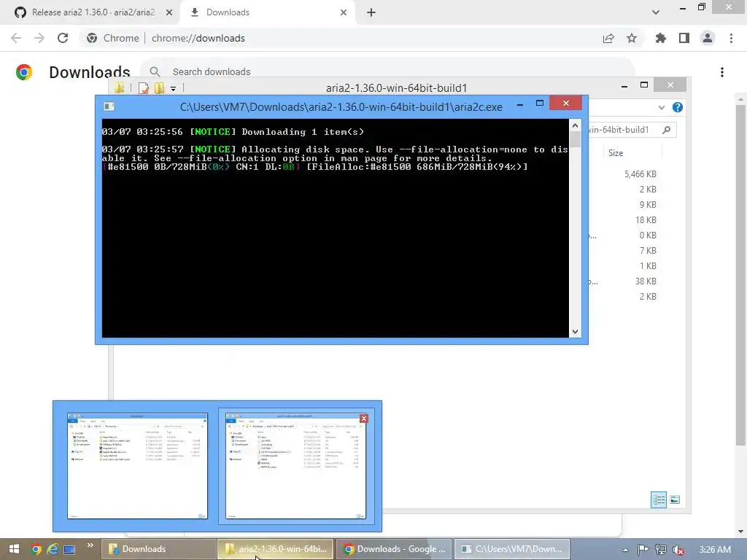Viewport: 747px width, 560px height.
Task: Open the network tray icon
Action: 661,550
